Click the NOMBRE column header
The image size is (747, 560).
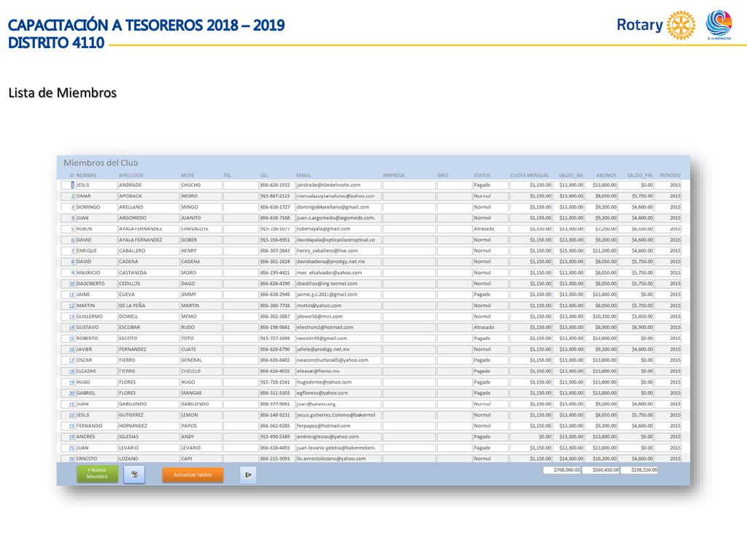86,175
